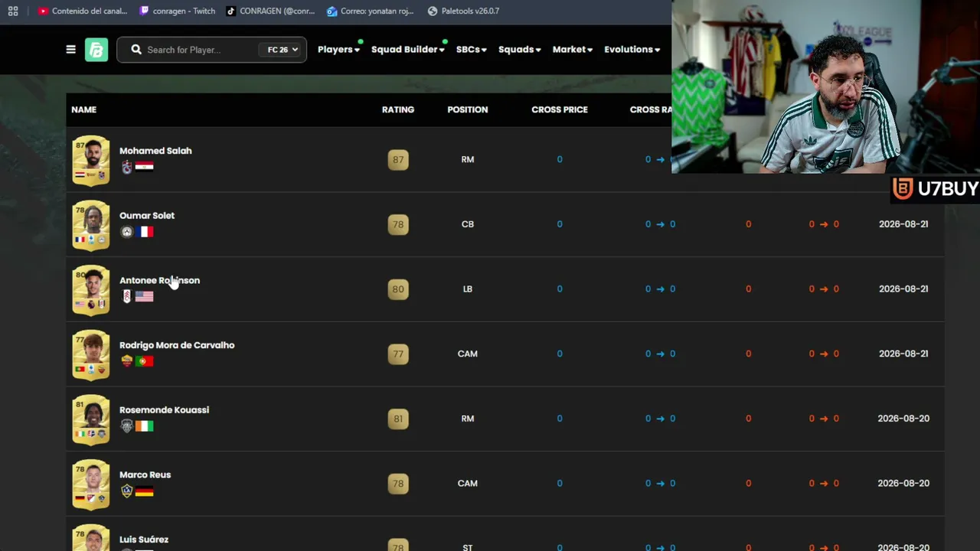
Task: Switch to the CONRAGEN TikTok tab
Action: pos(271,11)
